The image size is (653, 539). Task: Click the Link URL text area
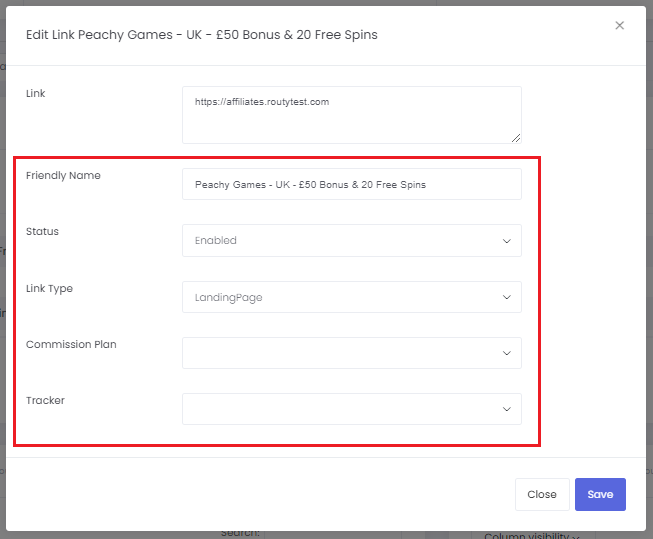(x=351, y=115)
